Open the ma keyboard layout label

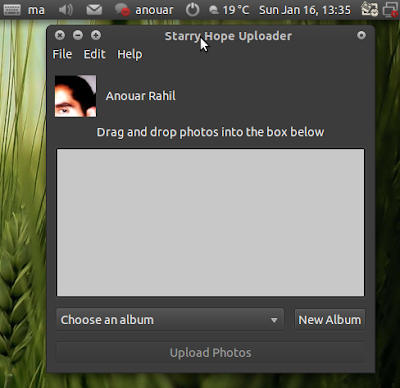tap(36, 10)
